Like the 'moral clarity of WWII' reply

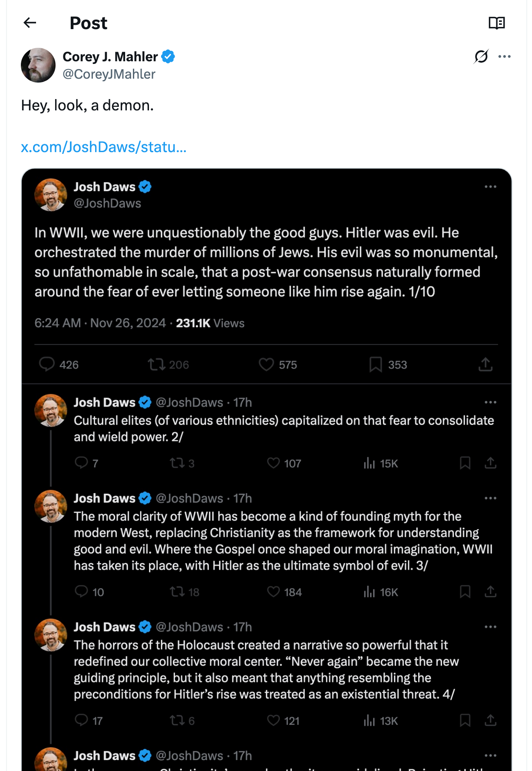(x=274, y=592)
